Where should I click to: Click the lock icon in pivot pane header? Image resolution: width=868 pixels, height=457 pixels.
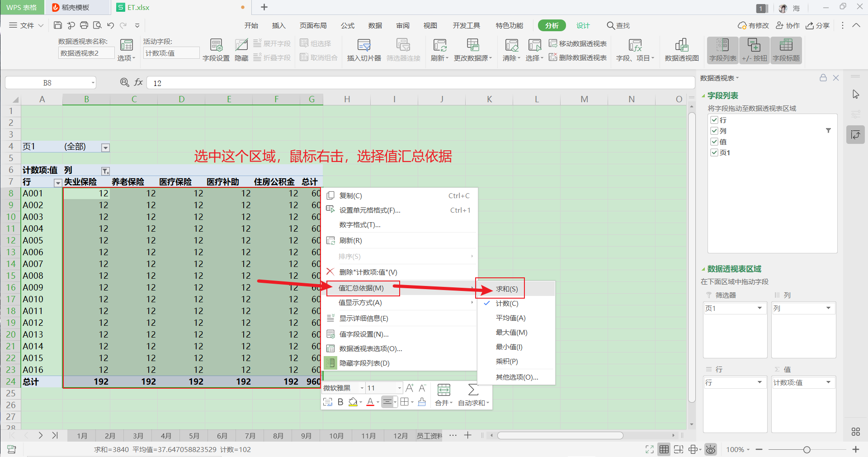point(823,78)
